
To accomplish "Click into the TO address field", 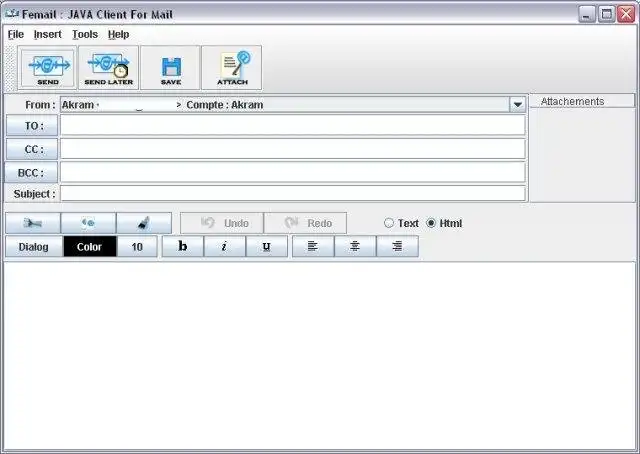I will (293, 125).
